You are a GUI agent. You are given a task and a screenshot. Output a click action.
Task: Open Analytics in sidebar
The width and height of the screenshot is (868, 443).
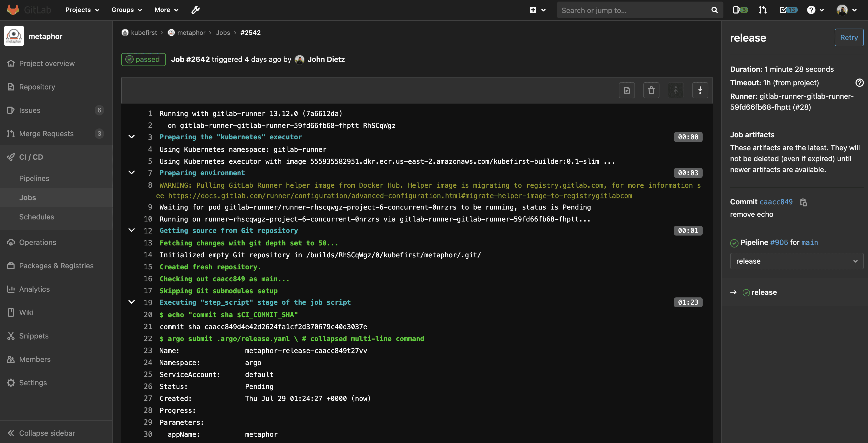coord(56,289)
